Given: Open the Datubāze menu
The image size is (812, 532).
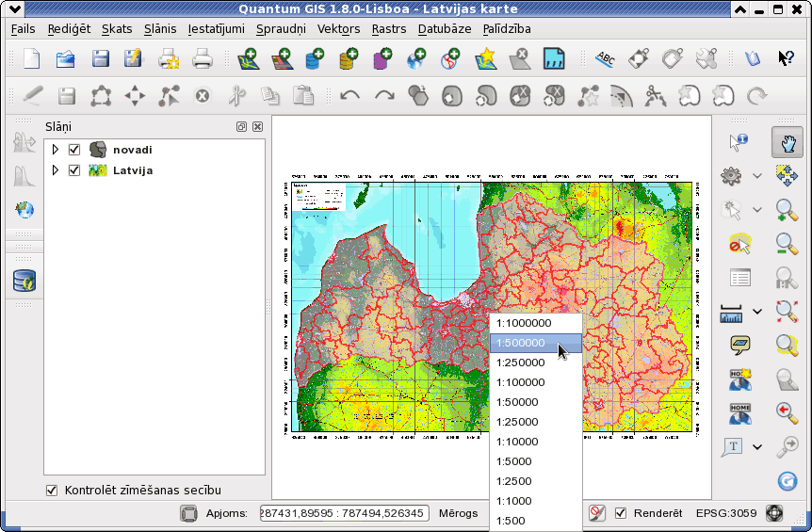Looking at the screenshot, I should [445, 29].
